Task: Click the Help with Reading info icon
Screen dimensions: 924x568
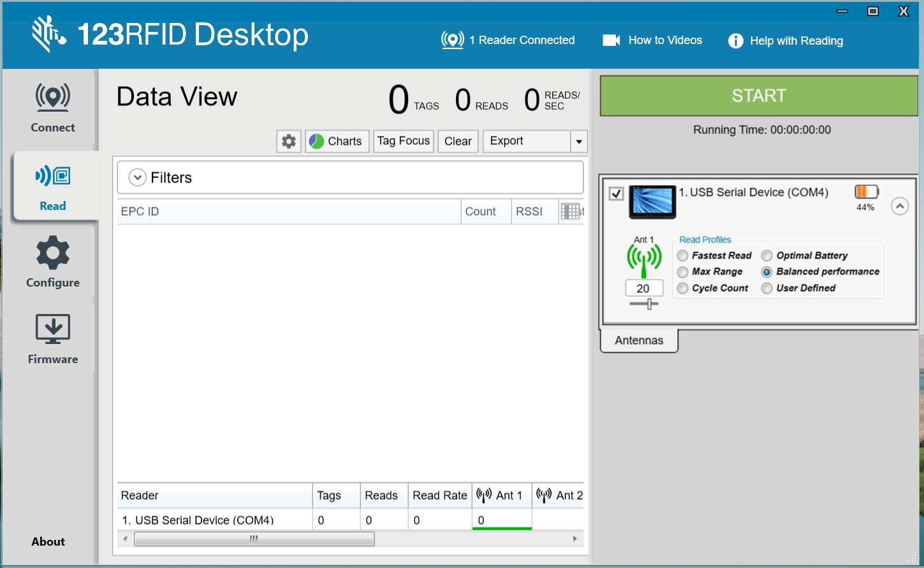Action: point(735,41)
